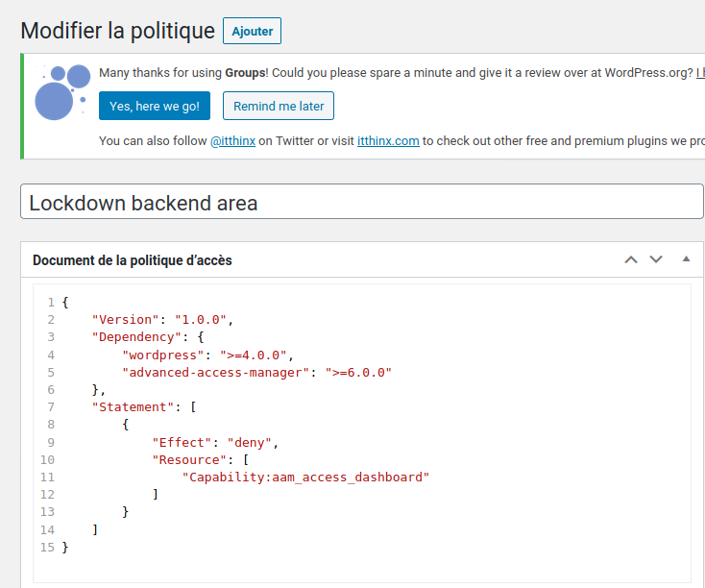Open the itthinx.com link
The image size is (705, 588).
point(388,141)
